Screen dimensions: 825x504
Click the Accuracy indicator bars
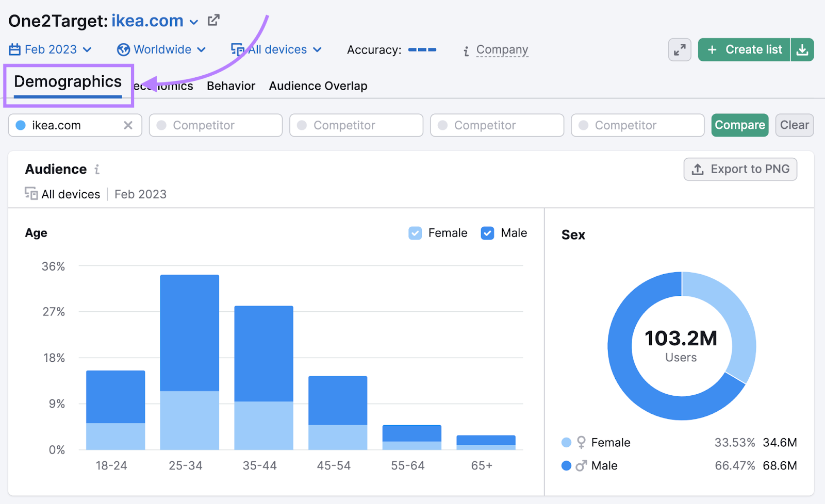422,50
